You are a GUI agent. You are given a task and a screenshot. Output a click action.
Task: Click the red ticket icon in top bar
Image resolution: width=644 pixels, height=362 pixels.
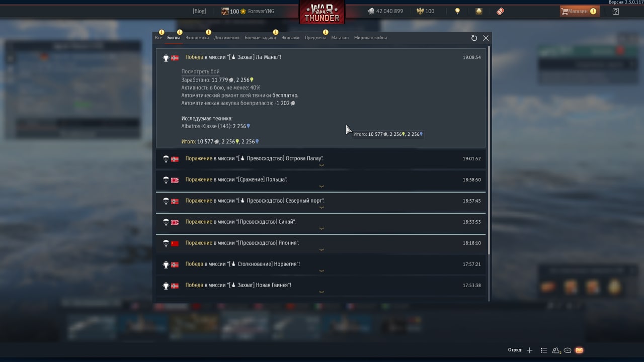pyautogui.click(x=500, y=11)
